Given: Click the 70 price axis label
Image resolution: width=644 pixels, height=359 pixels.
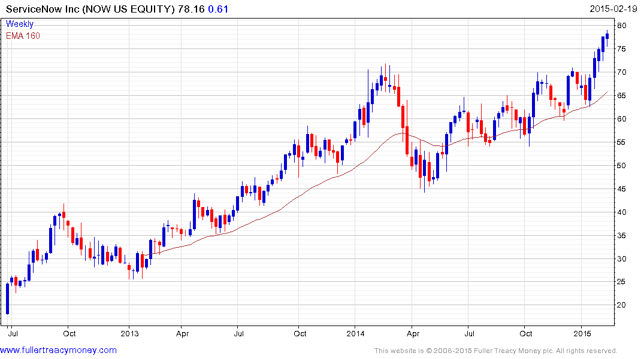Looking at the screenshot, I should 622,72.
